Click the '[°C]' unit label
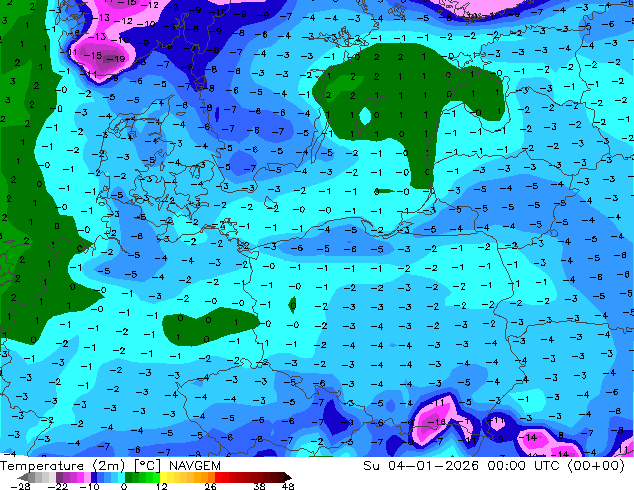Viewport: 634px width, 490px height. point(147,466)
